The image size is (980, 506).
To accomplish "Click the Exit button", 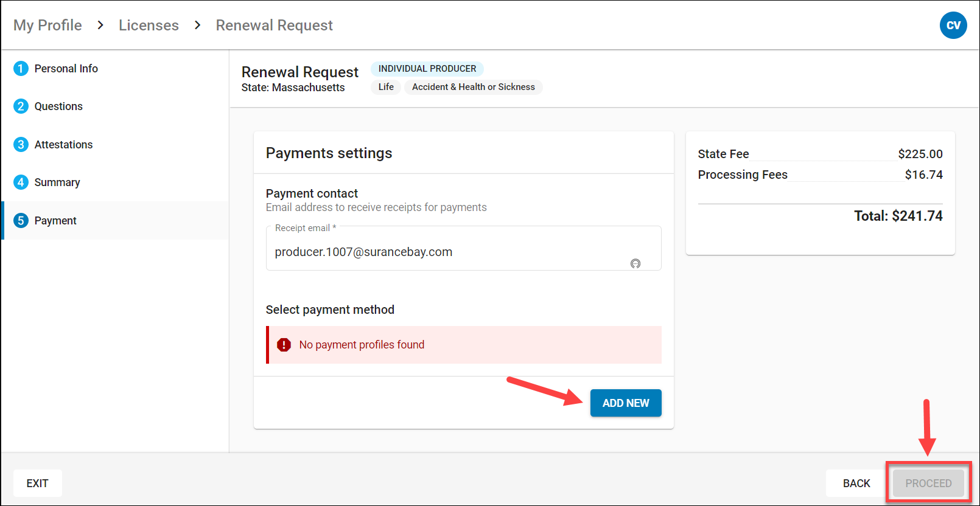I will [37, 483].
